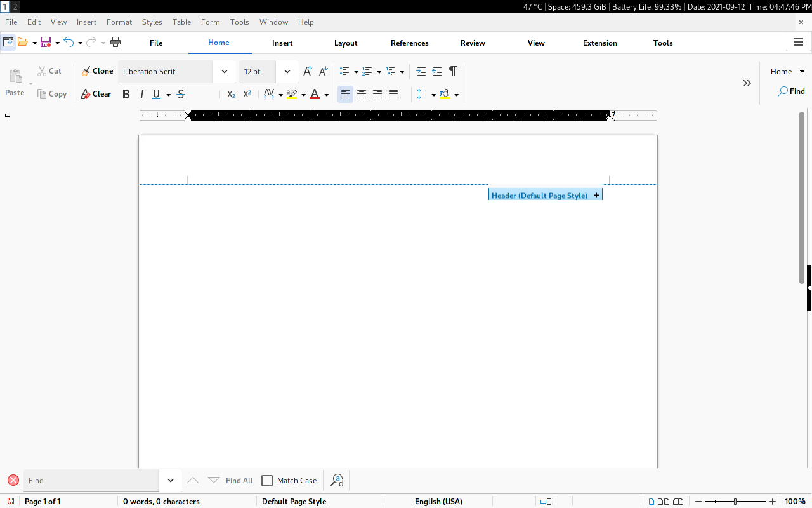The image size is (812, 508).
Task: Open the font name dropdown
Action: point(224,72)
